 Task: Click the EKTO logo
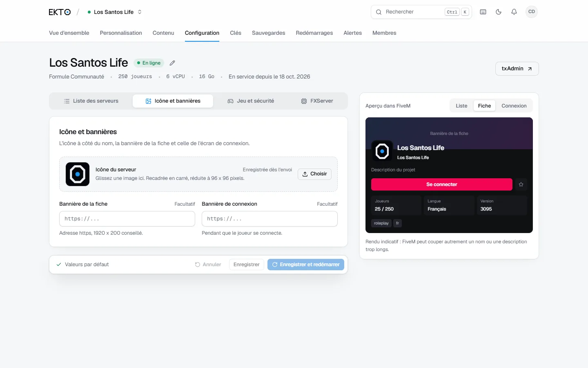[60, 12]
